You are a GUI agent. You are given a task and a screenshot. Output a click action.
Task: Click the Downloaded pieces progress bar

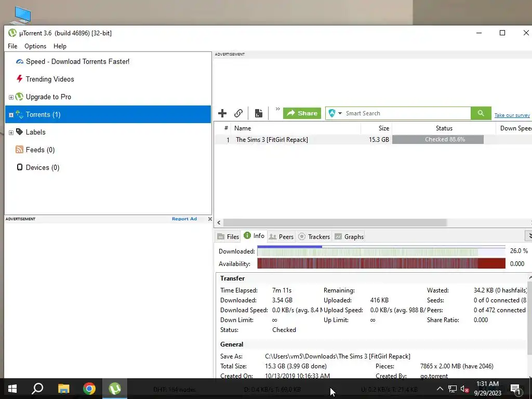(381, 251)
